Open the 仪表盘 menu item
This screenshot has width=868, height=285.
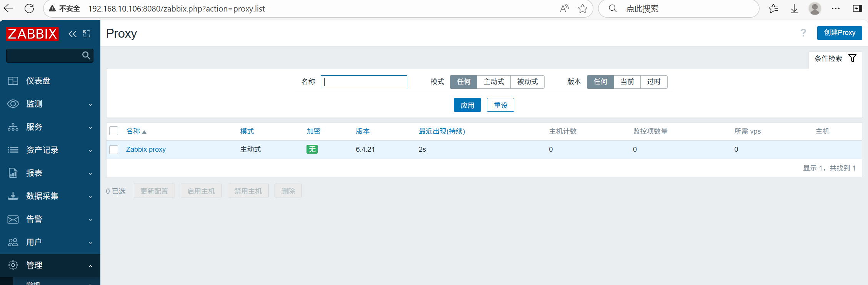tap(50, 81)
